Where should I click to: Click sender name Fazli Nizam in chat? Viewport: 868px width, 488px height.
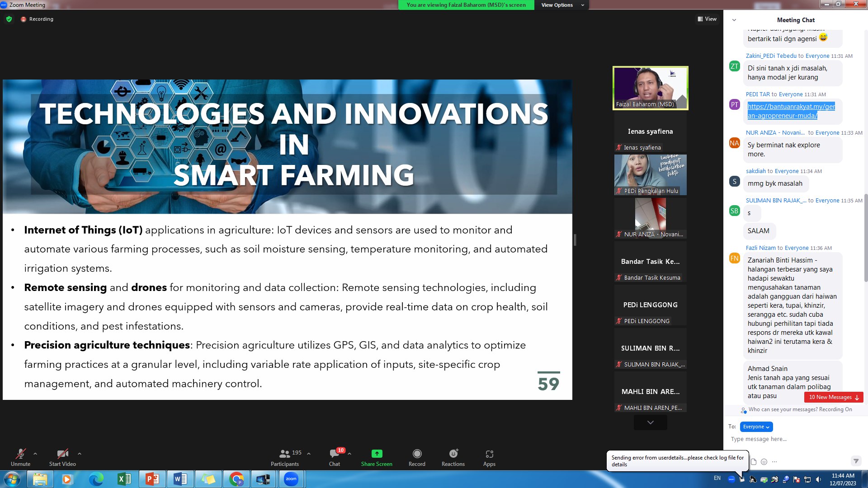click(761, 248)
